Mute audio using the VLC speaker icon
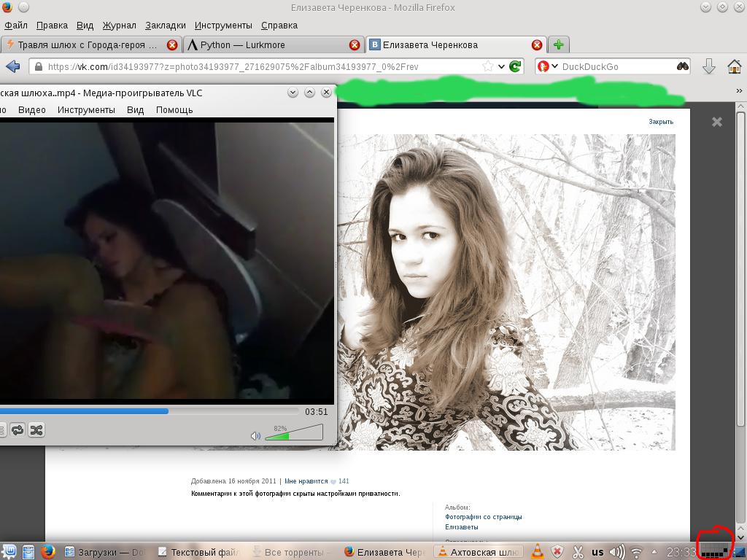747x560 pixels. click(x=255, y=436)
